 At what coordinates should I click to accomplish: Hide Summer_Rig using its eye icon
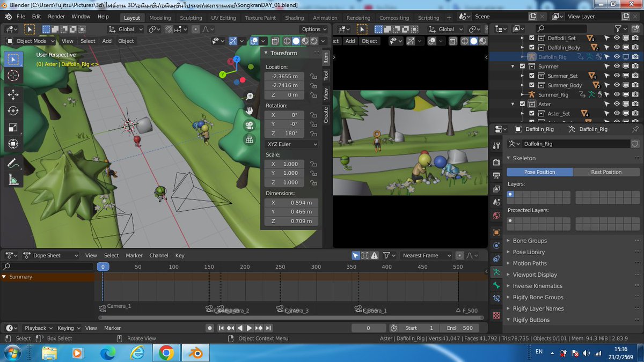tap(617, 94)
